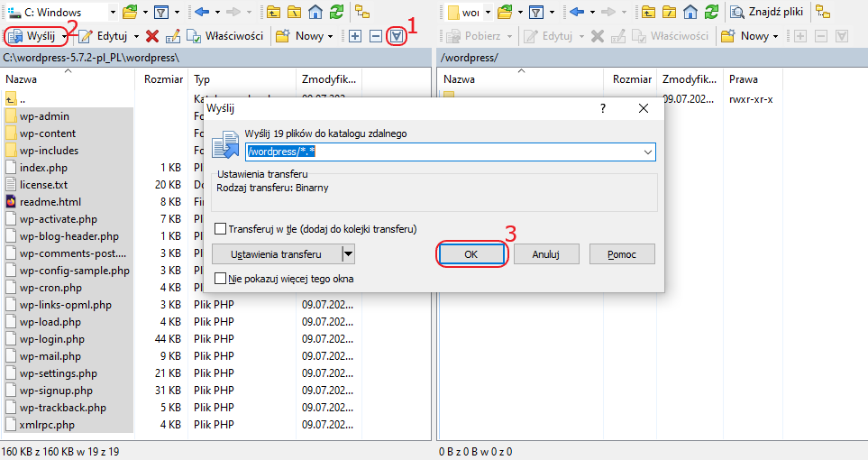This screenshot has width=868, height=460.
Task: Open the remote folder selector dropdown
Action: pyautogui.click(x=488, y=12)
